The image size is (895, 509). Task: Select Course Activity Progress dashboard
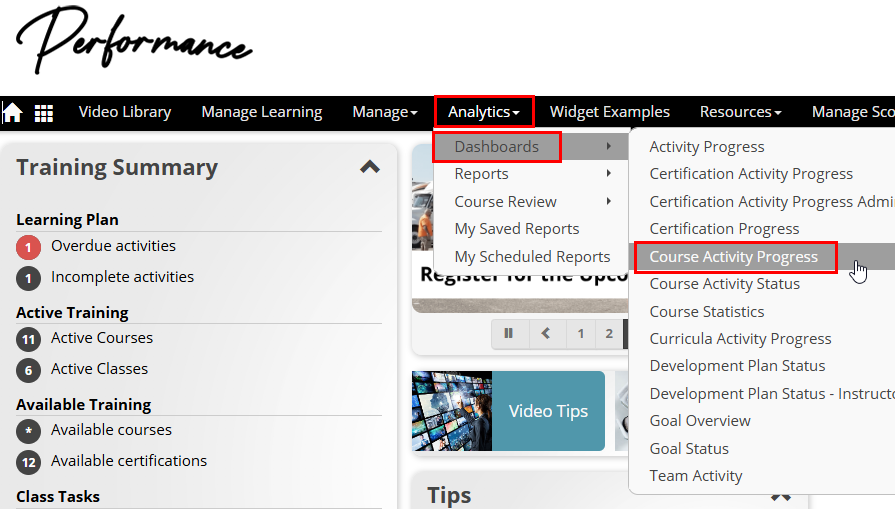click(x=734, y=257)
